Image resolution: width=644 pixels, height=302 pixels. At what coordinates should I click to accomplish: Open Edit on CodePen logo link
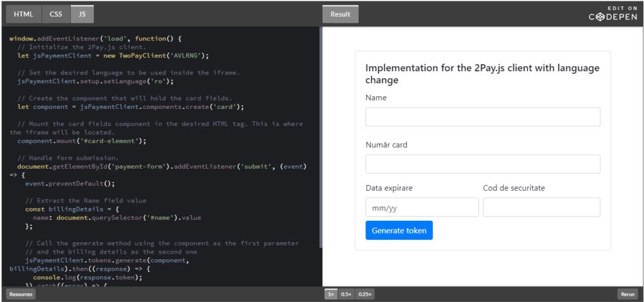click(613, 14)
